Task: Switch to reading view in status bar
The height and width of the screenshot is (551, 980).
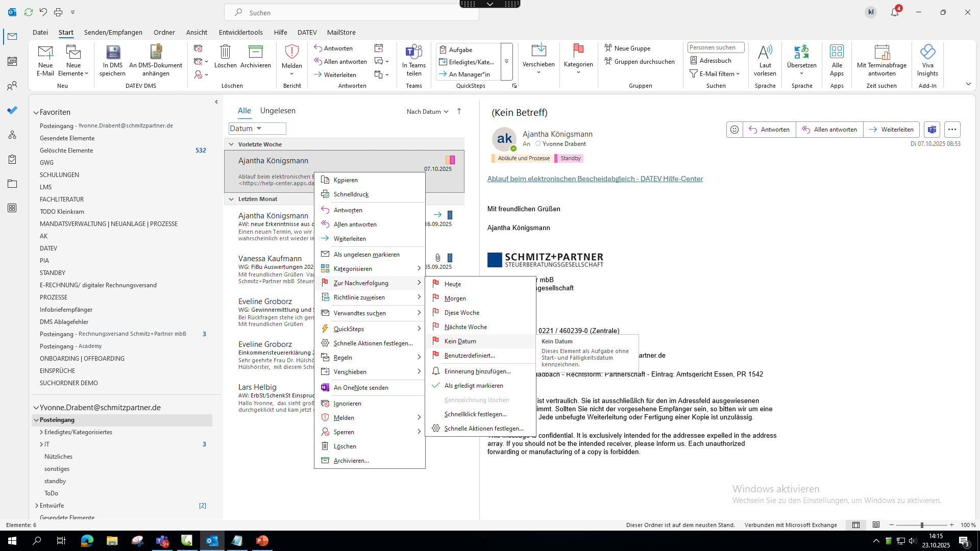Action: pyautogui.click(x=876, y=525)
